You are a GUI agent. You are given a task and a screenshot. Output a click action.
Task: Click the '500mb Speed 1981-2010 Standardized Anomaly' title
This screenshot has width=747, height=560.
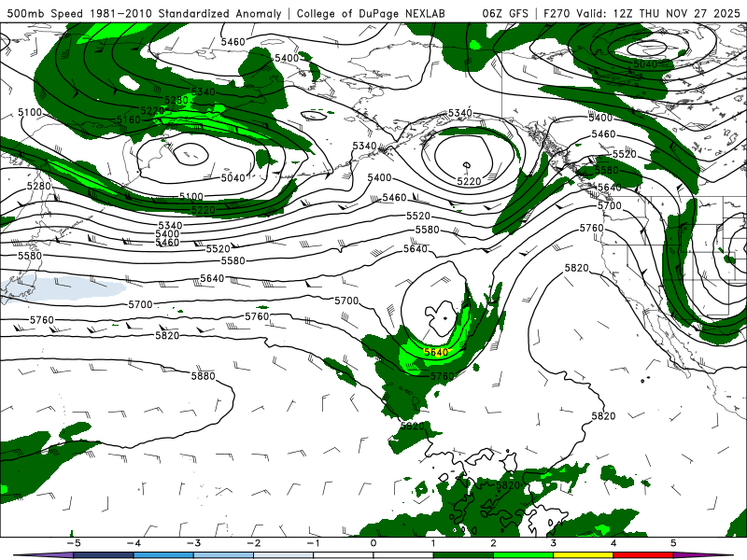[145, 13]
